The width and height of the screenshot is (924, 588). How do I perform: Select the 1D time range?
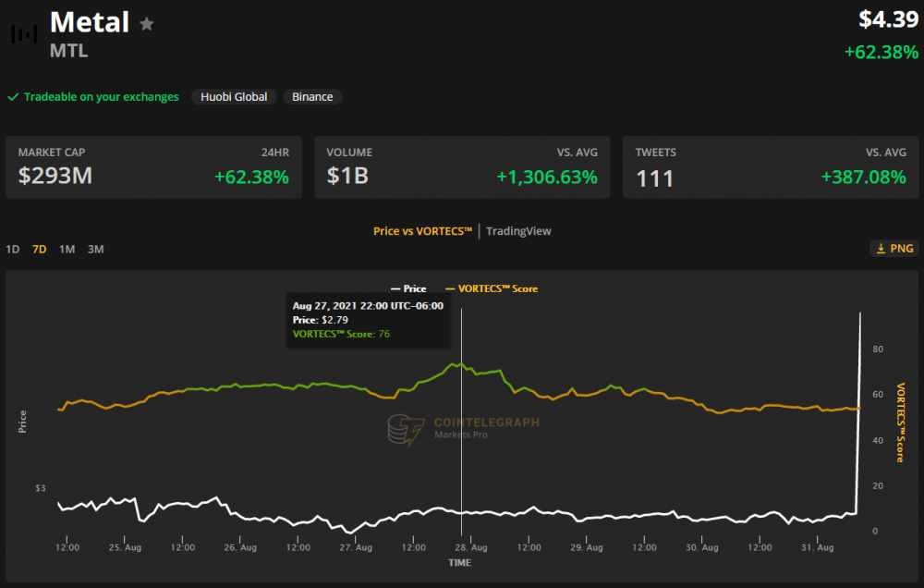click(12, 250)
